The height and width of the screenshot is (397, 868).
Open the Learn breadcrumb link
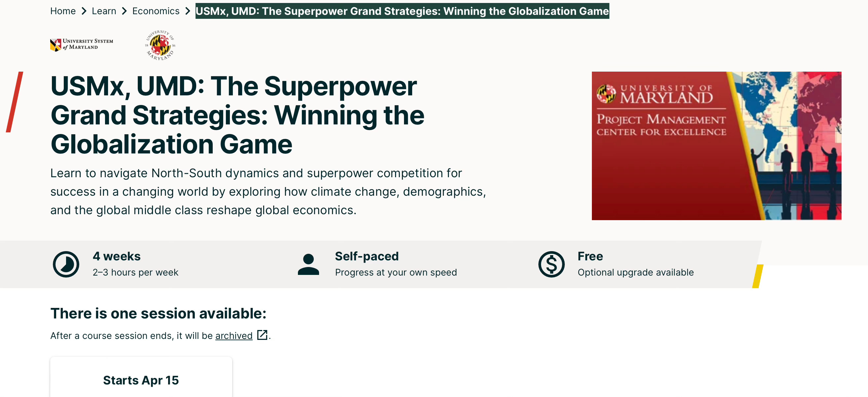[x=104, y=11]
